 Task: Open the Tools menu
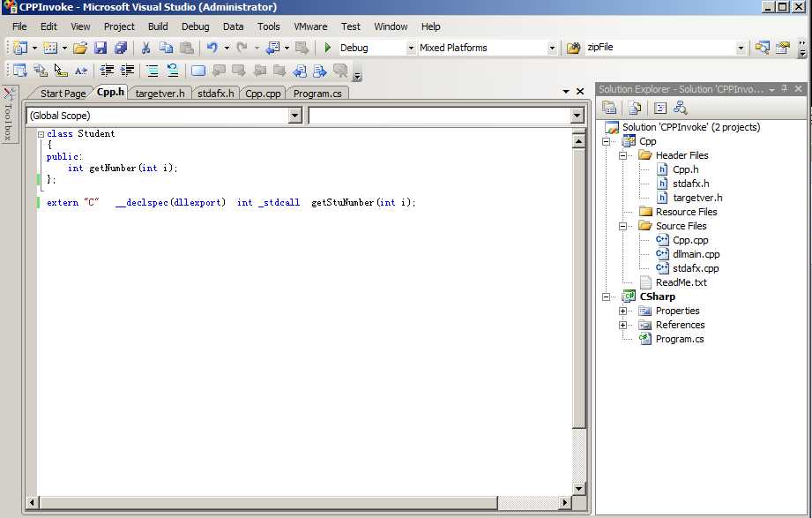point(269,26)
